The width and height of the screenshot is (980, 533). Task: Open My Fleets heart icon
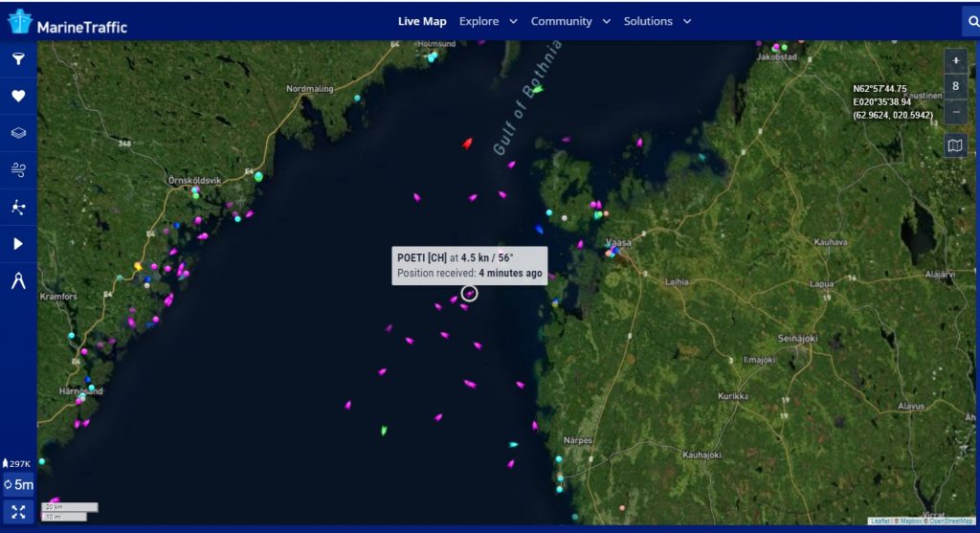18,96
